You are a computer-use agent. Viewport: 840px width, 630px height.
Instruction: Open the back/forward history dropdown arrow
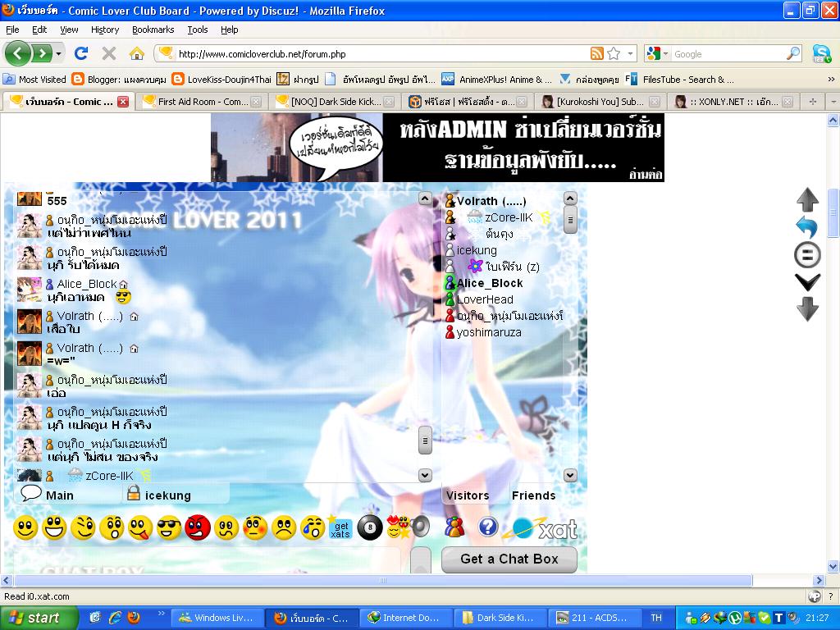pyautogui.click(x=58, y=53)
